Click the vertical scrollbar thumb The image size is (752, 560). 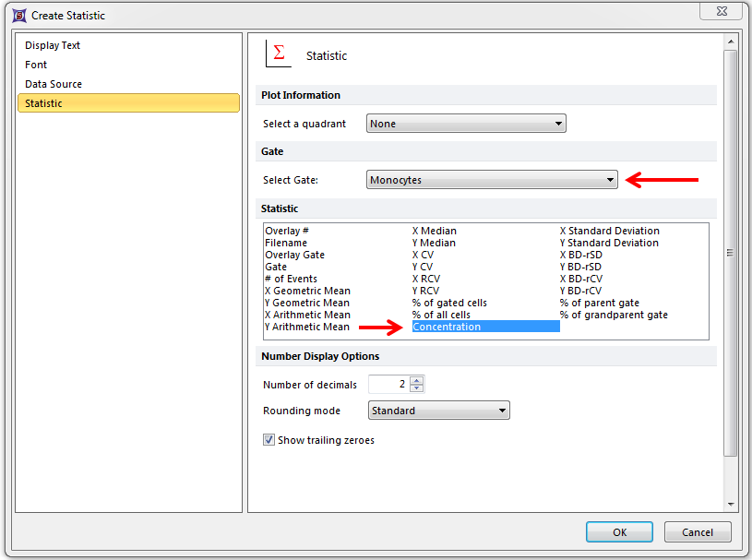(x=730, y=252)
